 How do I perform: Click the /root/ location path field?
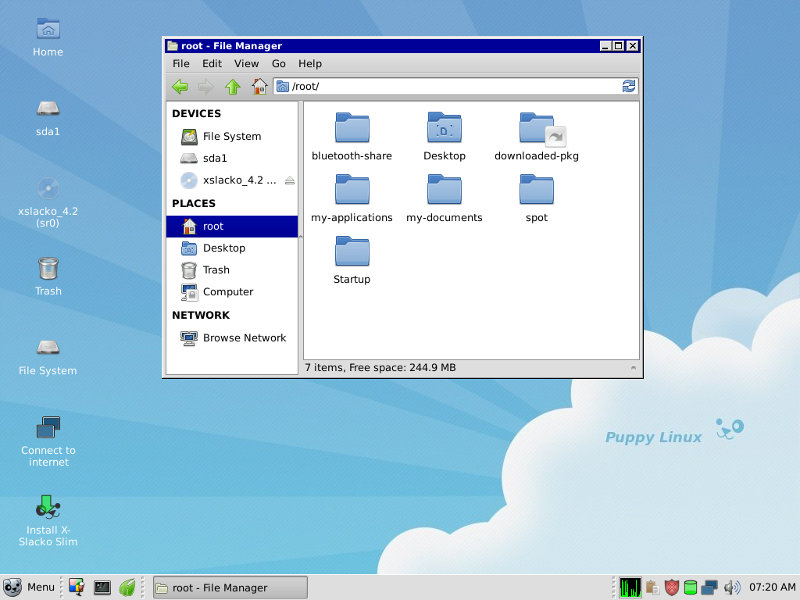455,86
